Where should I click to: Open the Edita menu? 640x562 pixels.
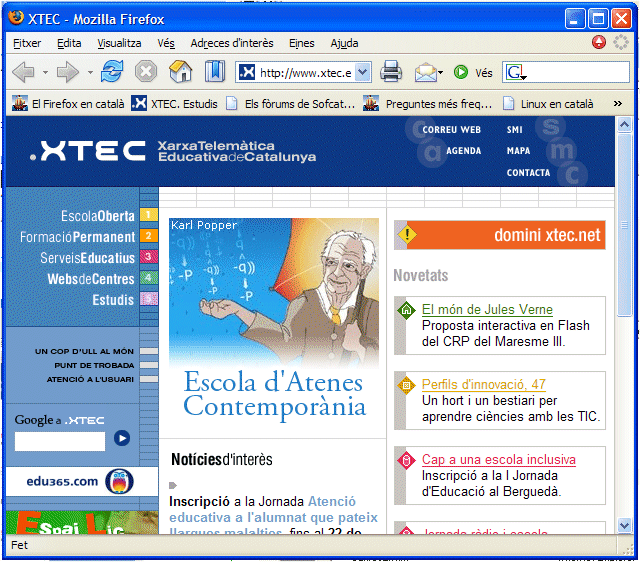tap(69, 43)
